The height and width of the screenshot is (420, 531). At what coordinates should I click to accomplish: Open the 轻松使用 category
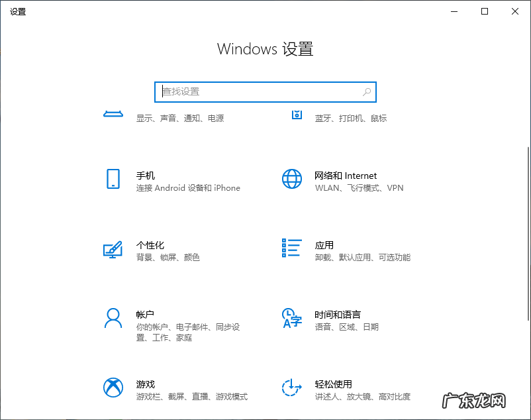[333, 384]
